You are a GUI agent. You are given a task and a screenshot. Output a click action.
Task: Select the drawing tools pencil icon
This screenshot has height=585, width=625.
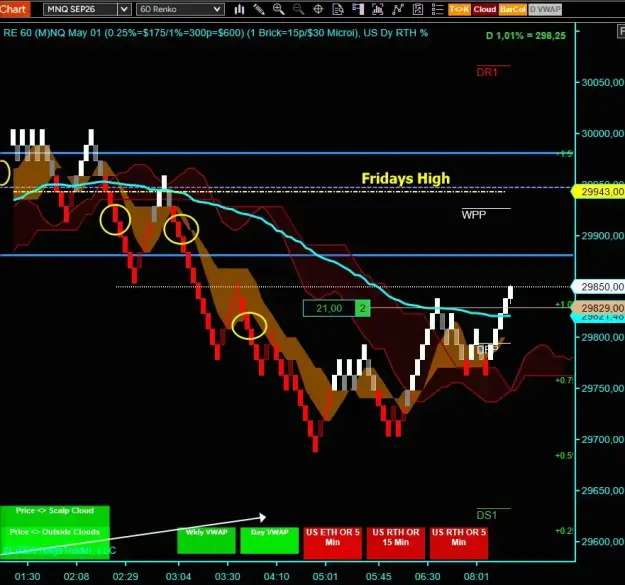tap(259, 9)
